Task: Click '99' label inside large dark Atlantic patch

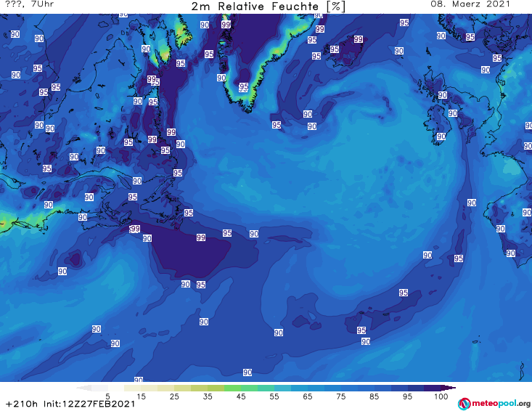Action: [x=201, y=237]
